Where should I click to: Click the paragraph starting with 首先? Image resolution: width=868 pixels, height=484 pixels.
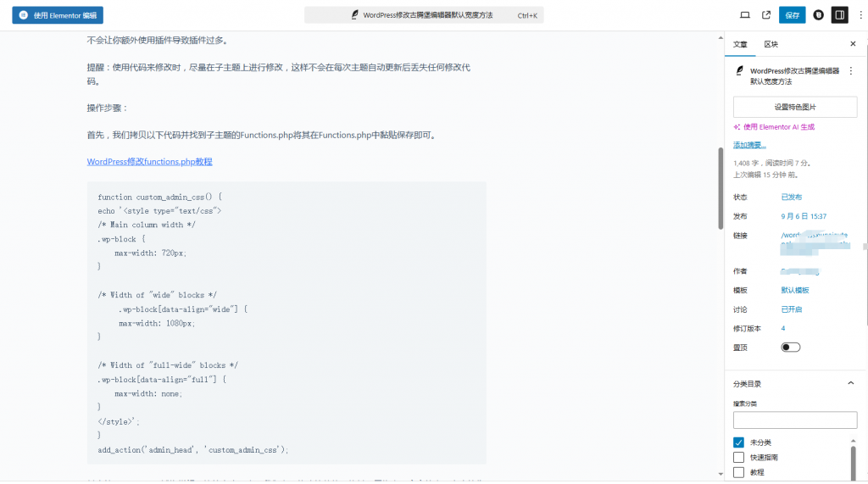coord(263,135)
